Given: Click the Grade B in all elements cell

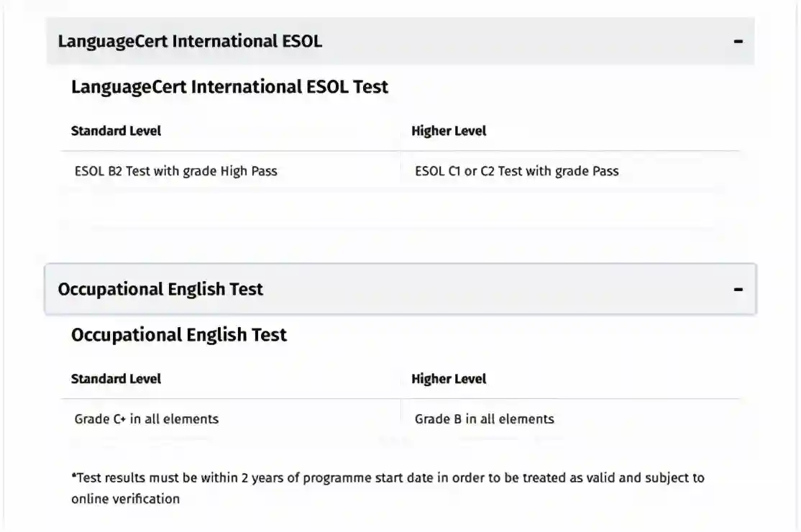Looking at the screenshot, I should pos(484,419).
